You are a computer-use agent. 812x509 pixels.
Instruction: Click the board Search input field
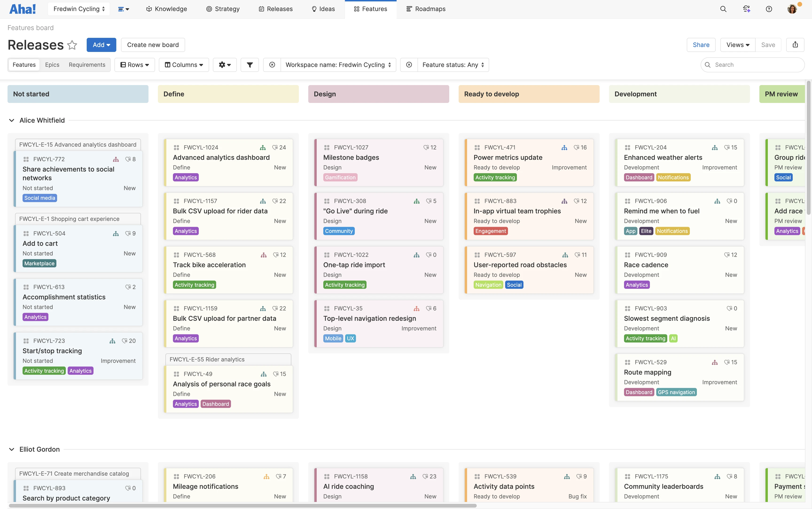coord(752,65)
